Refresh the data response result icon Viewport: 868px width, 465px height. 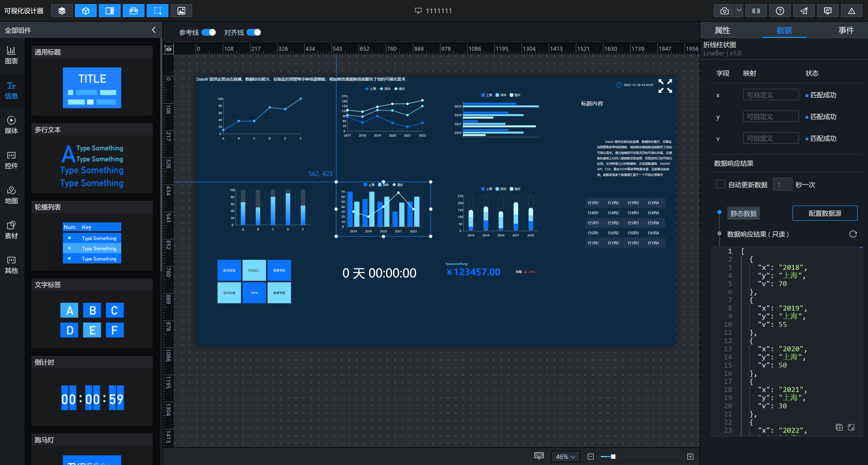pos(853,234)
